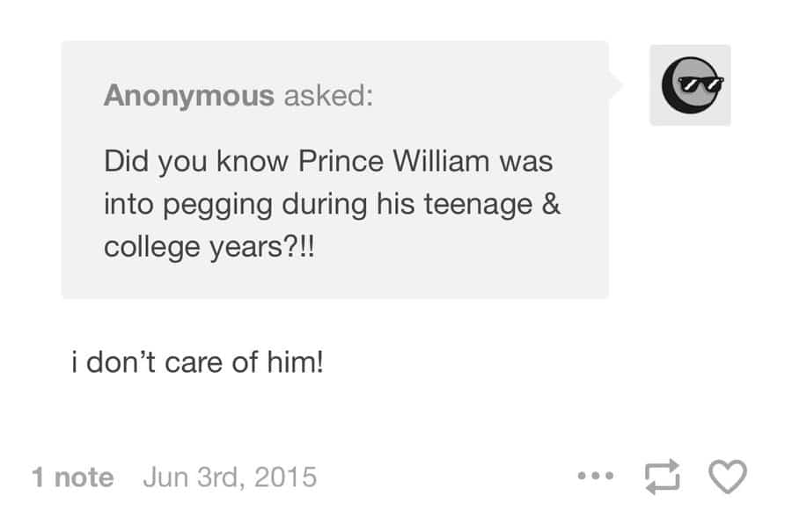Click the word "asked:" in the bubble header
792x532 pixels.
coord(328,95)
